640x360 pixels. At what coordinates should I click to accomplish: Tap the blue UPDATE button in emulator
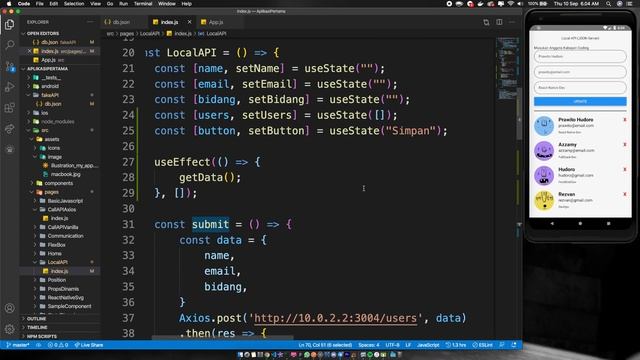pyautogui.click(x=580, y=101)
